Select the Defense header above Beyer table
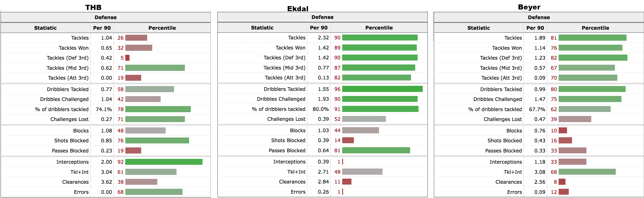The image size is (644, 198). tap(539, 17)
